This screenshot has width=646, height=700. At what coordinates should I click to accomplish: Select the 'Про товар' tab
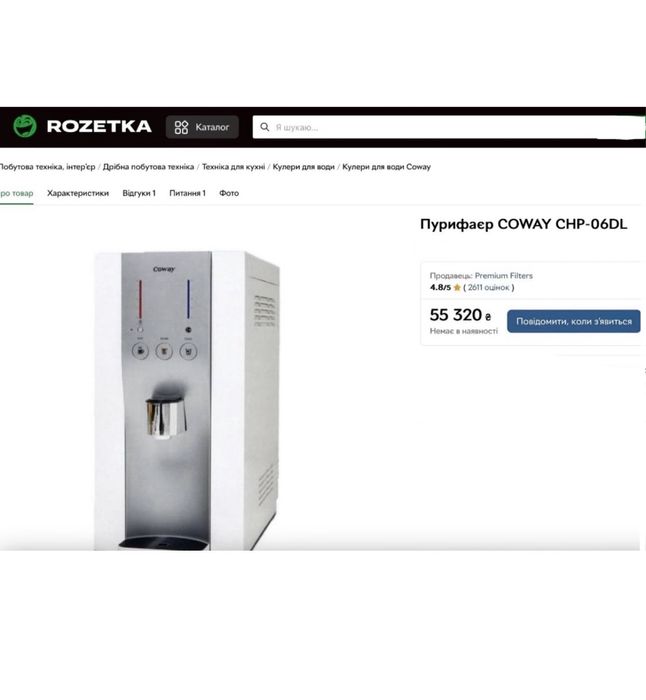coord(17,193)
